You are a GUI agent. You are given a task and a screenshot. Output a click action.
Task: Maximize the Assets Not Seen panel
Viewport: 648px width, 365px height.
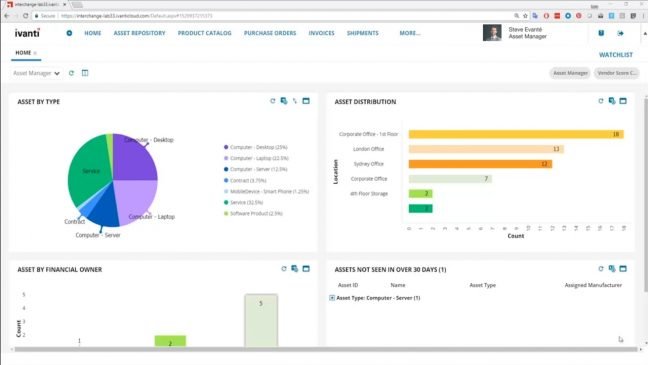coord(623,269)
